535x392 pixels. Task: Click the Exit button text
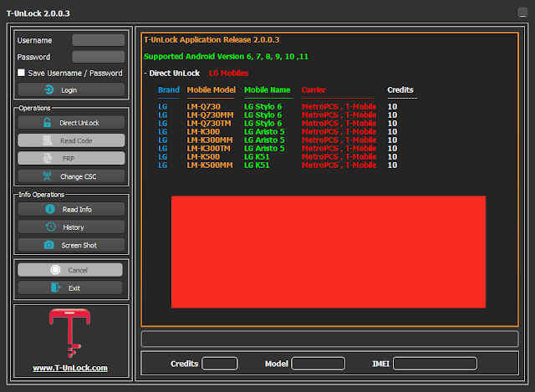click(x=74, y=288)
